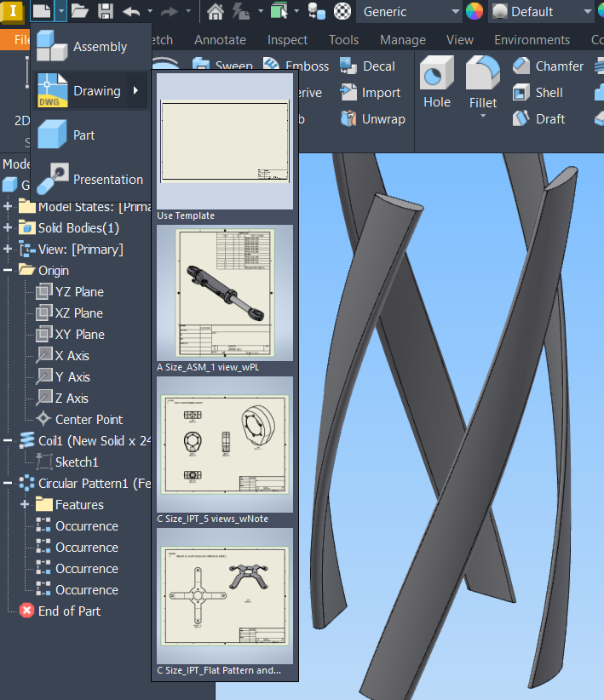Open the Annotate ribbon tab

click(220, 40)
